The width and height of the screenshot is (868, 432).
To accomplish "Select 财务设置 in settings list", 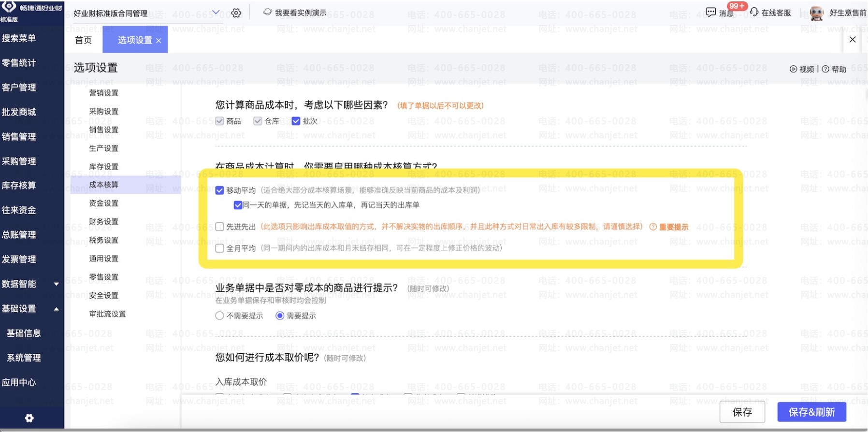I will pos(103,222).
